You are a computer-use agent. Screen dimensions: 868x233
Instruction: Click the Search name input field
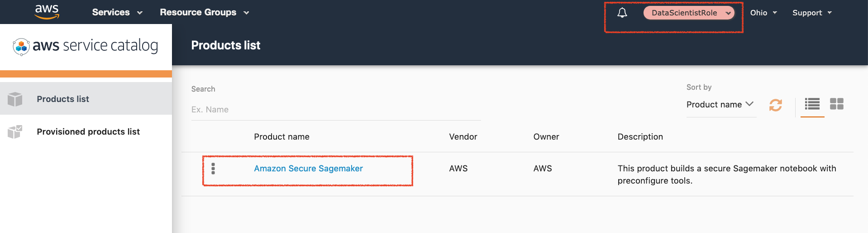(x=336, y=110)
